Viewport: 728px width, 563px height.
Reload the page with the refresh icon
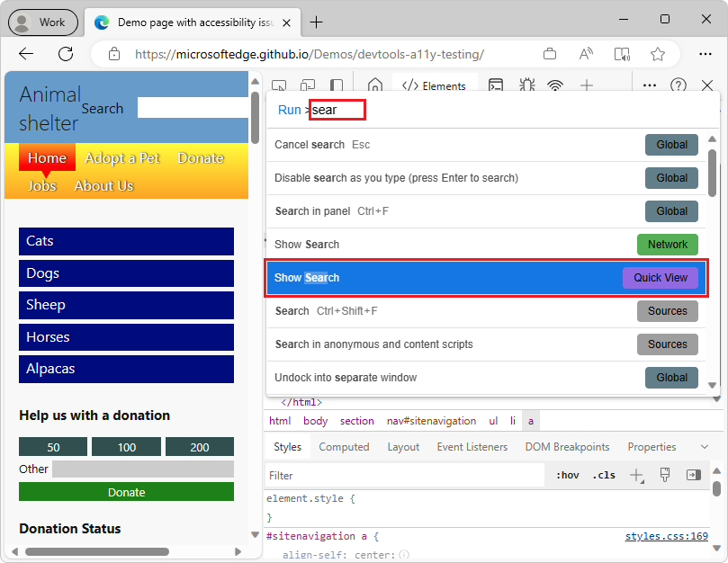[64, 53]
